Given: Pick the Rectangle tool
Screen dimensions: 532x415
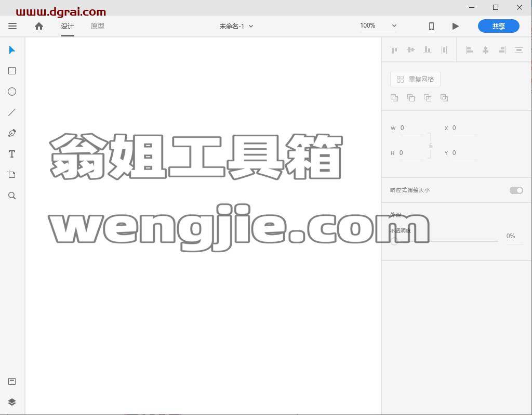Looking at the screenshot, I should [x=12, y=71].
